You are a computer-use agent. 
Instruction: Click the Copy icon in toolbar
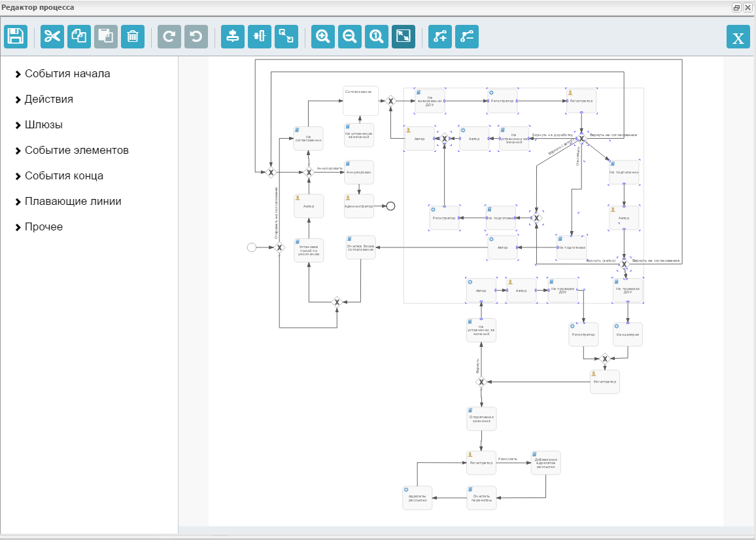coord(79,37)
